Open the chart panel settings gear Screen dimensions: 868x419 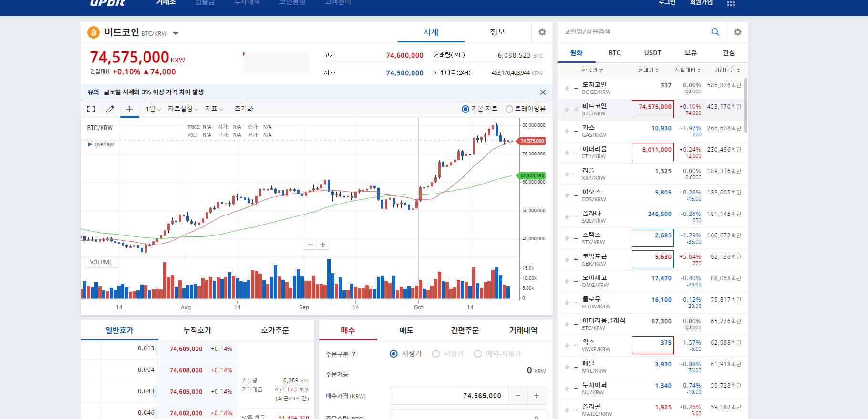coord(542,32)
